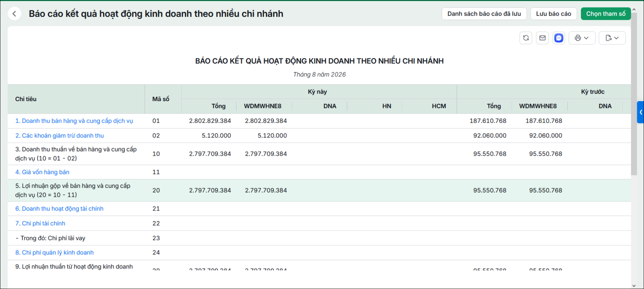Expand the blue side panel tab

640,112
